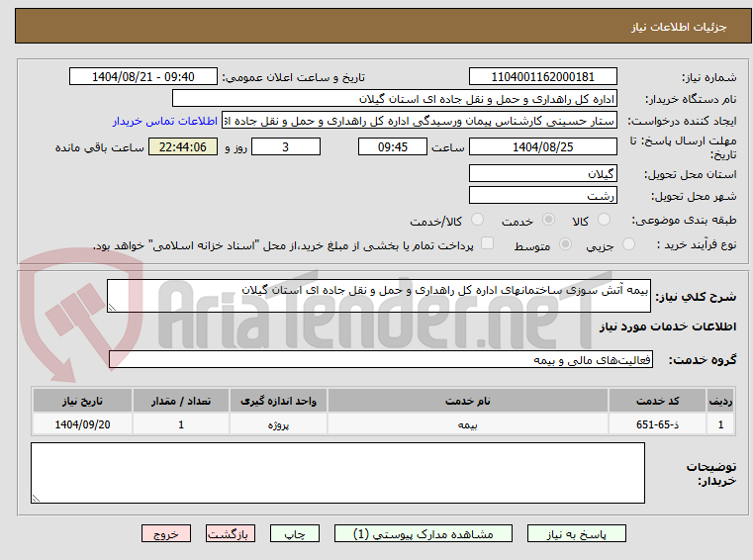Screen dimensions: 753x560
Task: Select the کالا radio button
Action: [x=604, y=220]
